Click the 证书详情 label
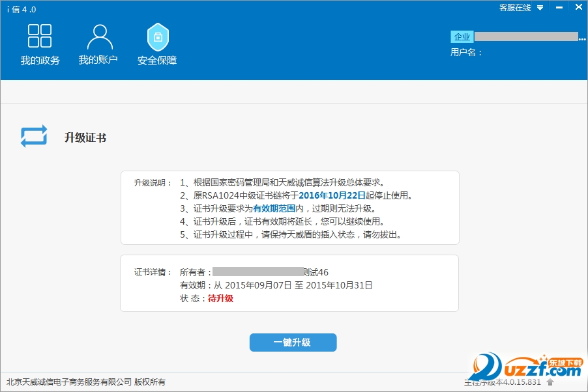 pos(153,272)
